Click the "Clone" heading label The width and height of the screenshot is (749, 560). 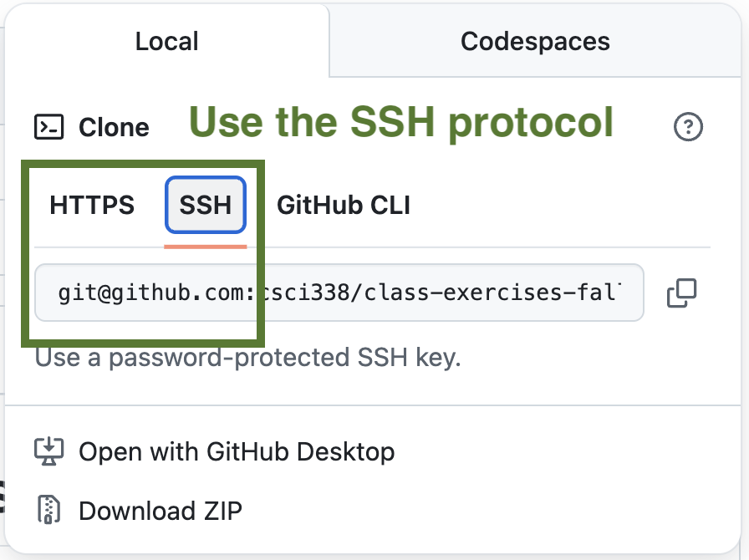(x=114, y=127)
